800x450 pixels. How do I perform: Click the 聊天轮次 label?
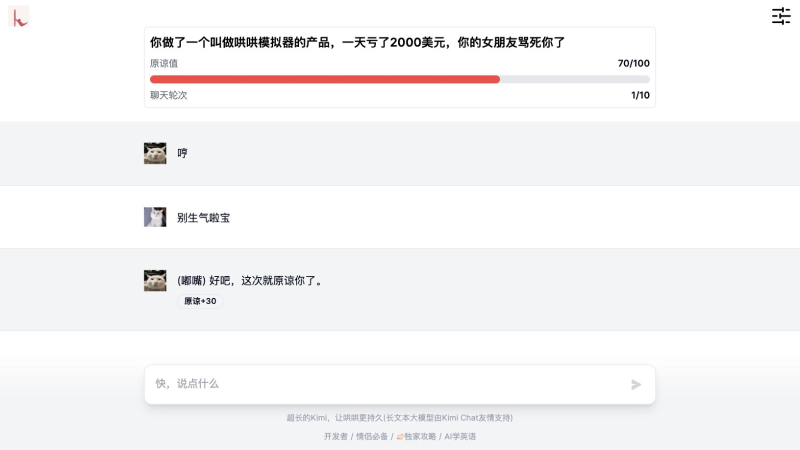169,95
